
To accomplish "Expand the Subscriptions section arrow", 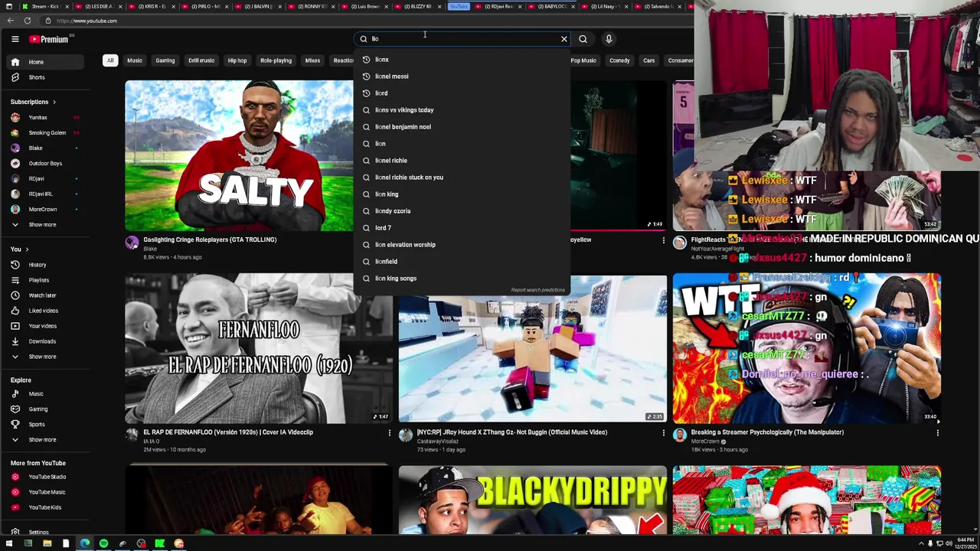I will pyautogui.click(x=54, y=102).
